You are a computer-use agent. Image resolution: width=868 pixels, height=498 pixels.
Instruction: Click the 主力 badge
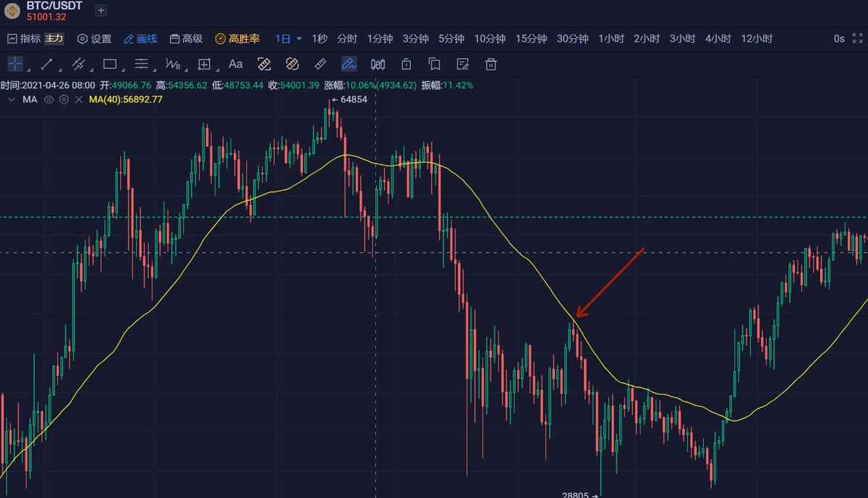54,39
